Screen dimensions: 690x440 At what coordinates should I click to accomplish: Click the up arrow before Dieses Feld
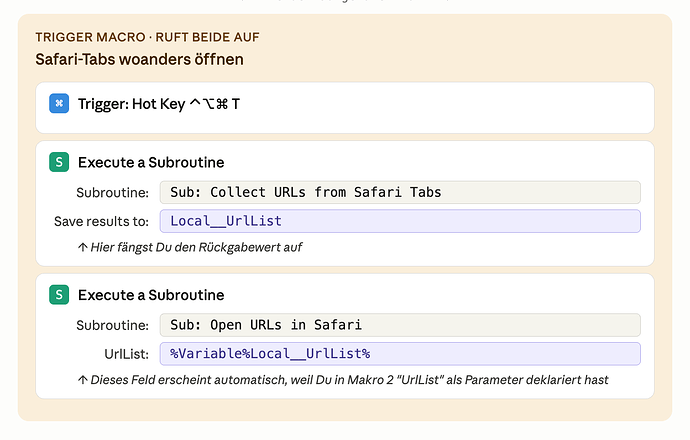82,380
